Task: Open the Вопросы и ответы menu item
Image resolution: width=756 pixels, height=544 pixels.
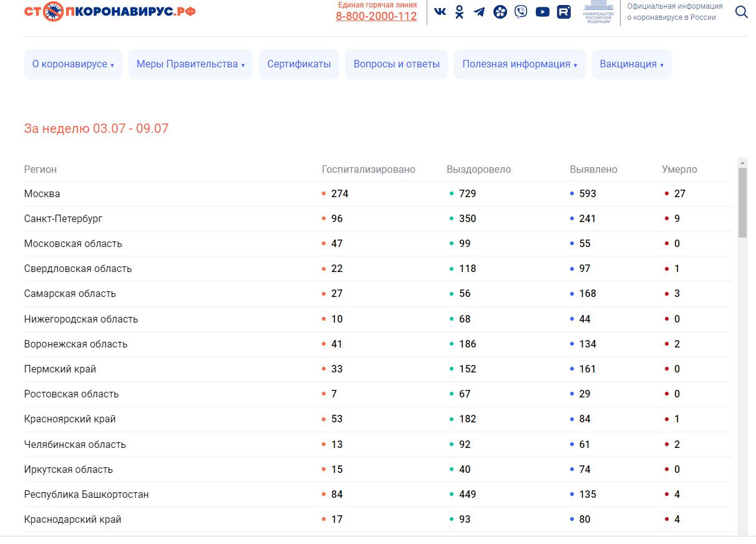Action: 397,64
